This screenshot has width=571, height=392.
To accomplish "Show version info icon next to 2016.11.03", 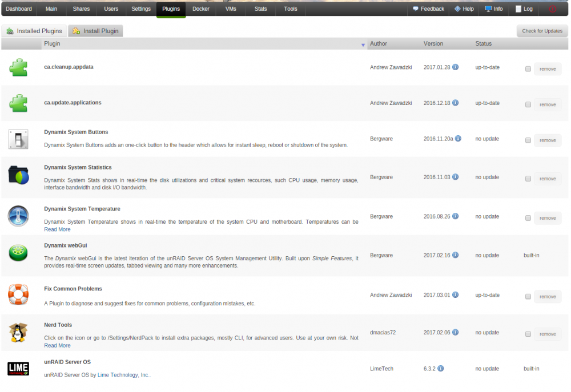I will coord(455,177).
